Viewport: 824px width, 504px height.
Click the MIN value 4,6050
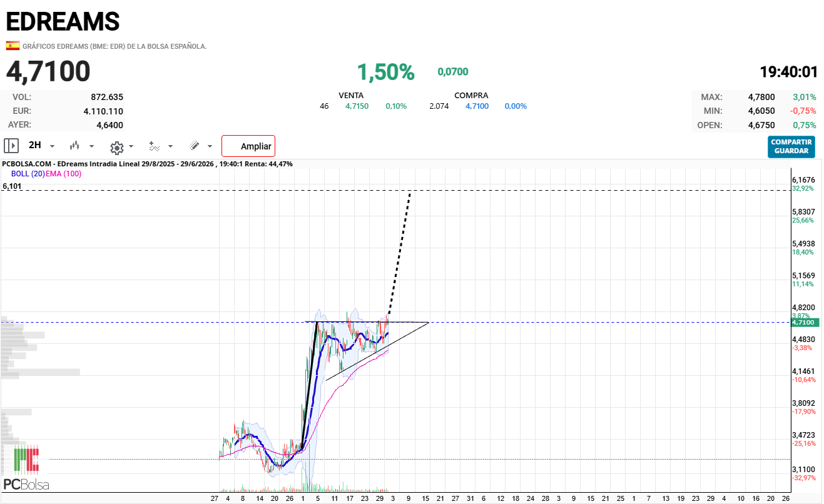pos(761,111)
